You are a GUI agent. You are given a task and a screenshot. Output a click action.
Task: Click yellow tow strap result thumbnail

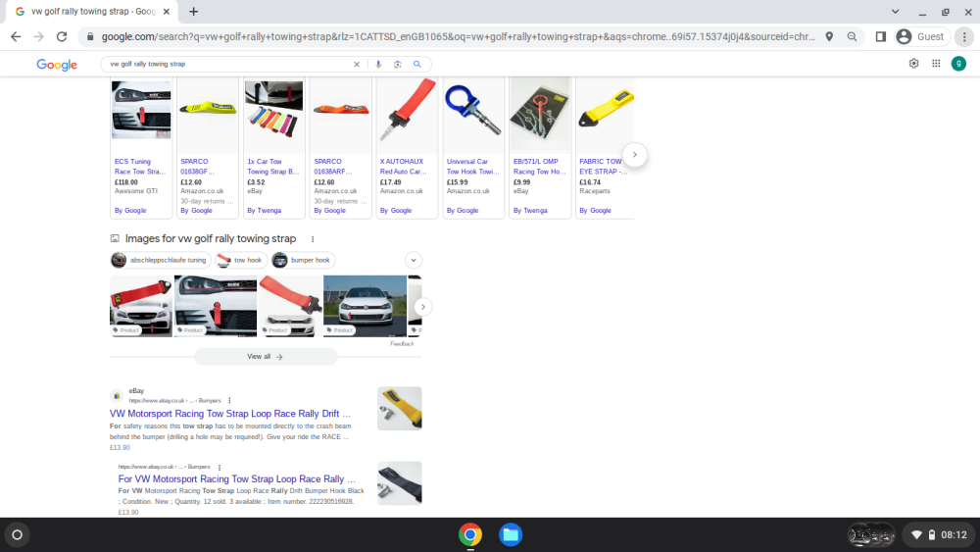pos(400,408)
